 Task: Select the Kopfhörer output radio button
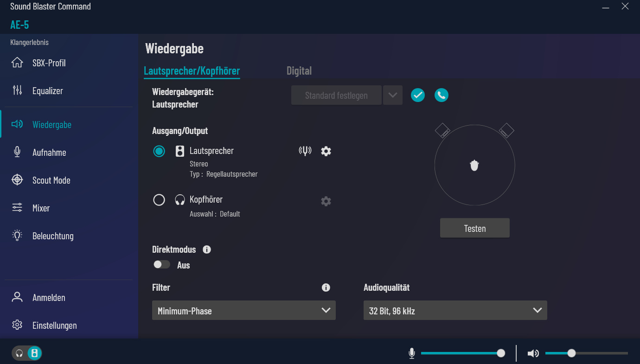(x=159, y=200)
